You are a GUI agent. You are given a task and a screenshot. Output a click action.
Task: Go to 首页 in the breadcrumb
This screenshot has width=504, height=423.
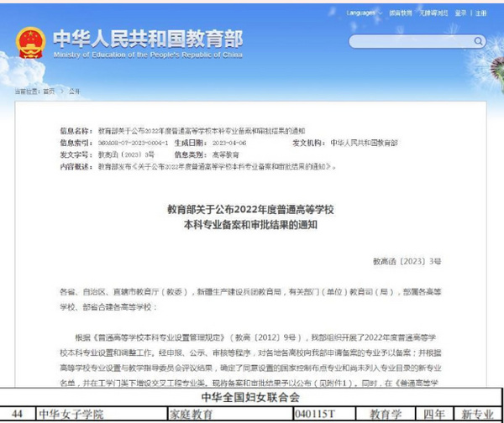(x=49, y=91)
